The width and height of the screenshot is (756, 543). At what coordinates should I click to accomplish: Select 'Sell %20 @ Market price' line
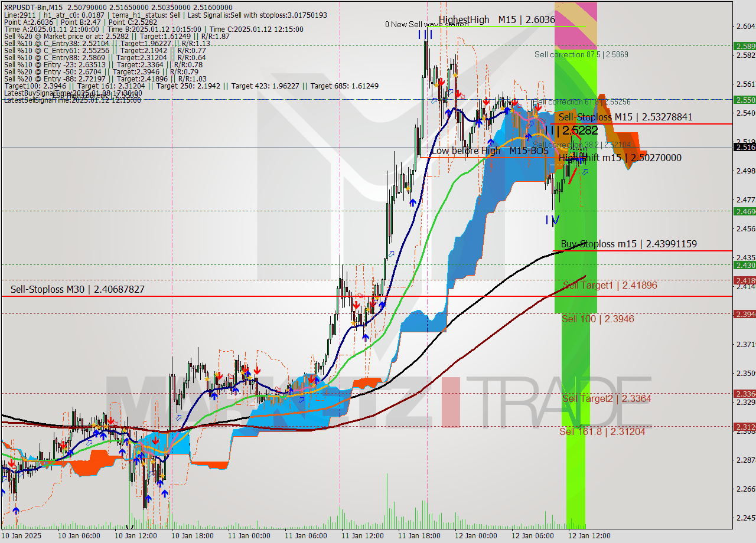pos(116,36)
